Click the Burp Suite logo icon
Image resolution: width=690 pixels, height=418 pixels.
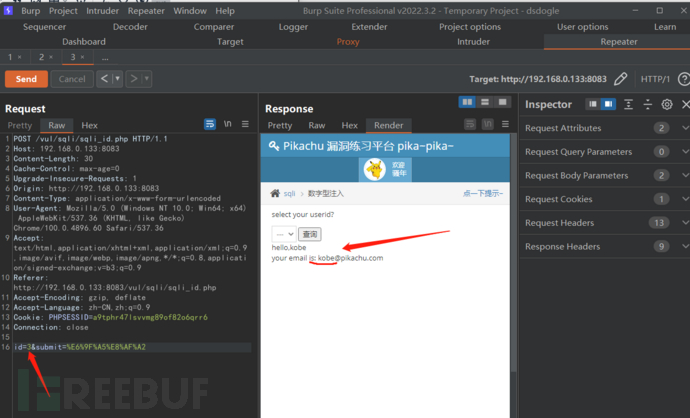click(x=8, y=10)
